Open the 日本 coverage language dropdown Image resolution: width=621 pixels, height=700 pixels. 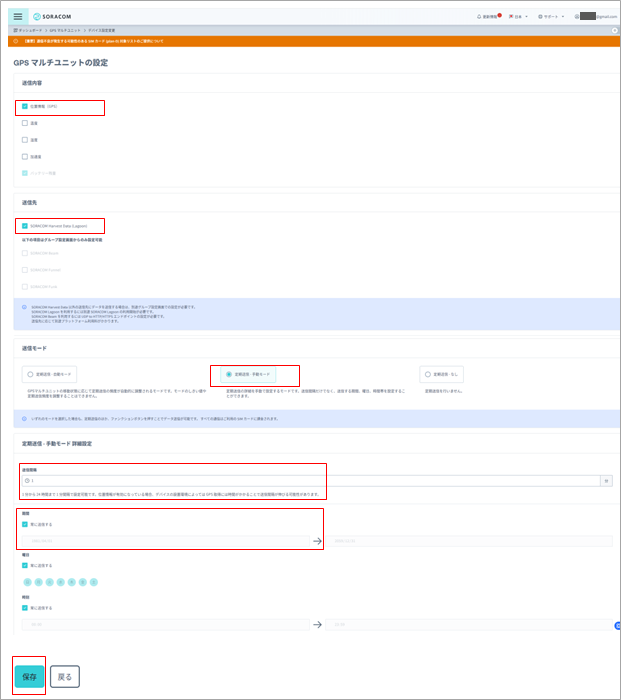(518, 17)
